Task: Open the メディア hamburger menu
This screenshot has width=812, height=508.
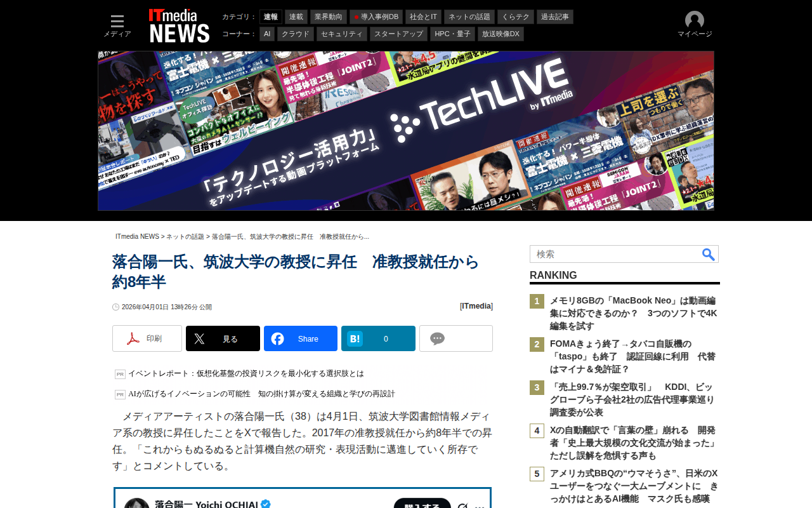Action: click(x=117, y=26)
